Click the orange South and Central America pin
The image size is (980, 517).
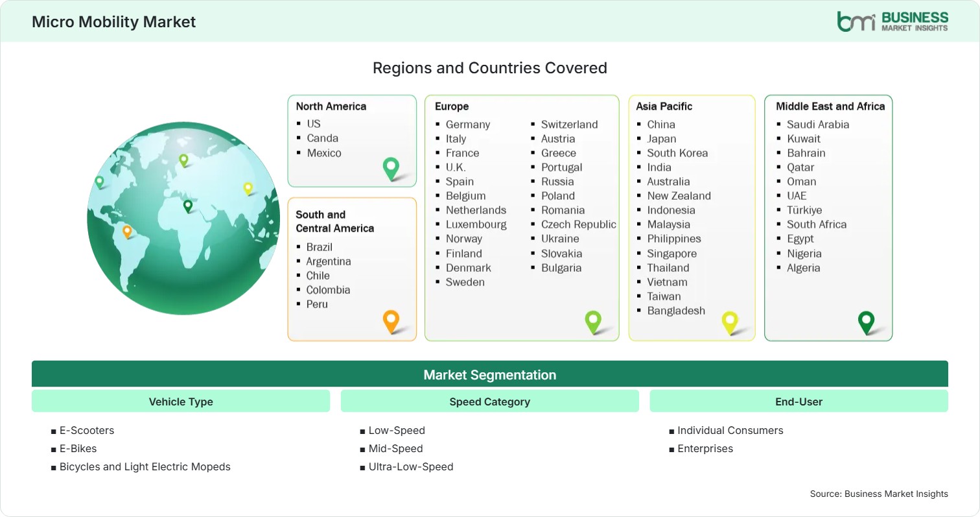(x=391, y=321)
